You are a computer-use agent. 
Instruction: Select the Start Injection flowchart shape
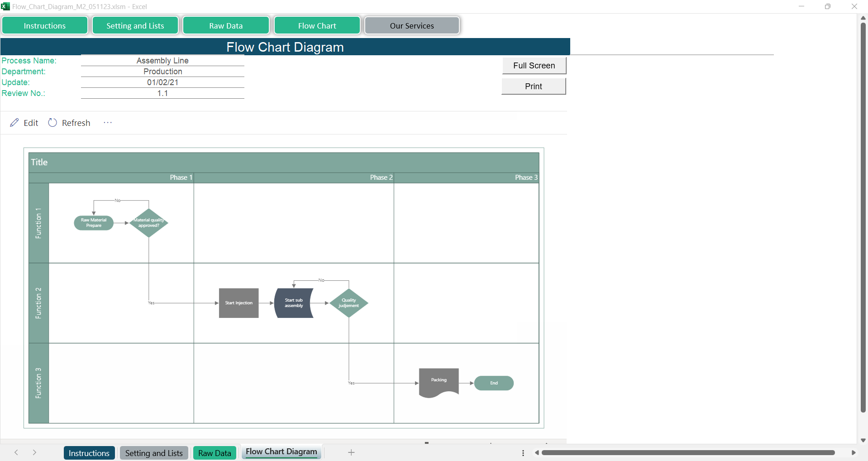(238, 303)
